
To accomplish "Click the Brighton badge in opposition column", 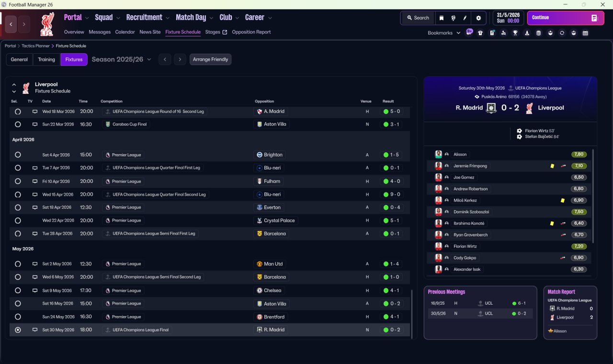I will pos(260,155).
